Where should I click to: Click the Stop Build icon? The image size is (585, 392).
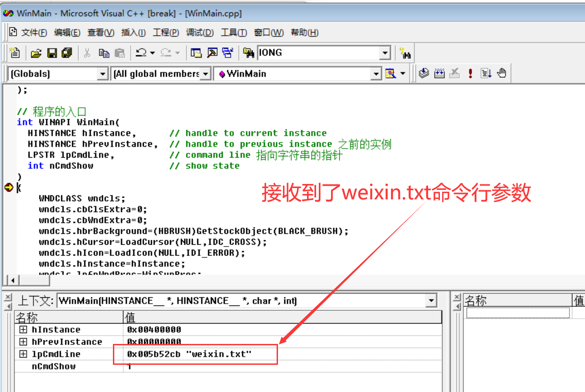coord(454,73)
